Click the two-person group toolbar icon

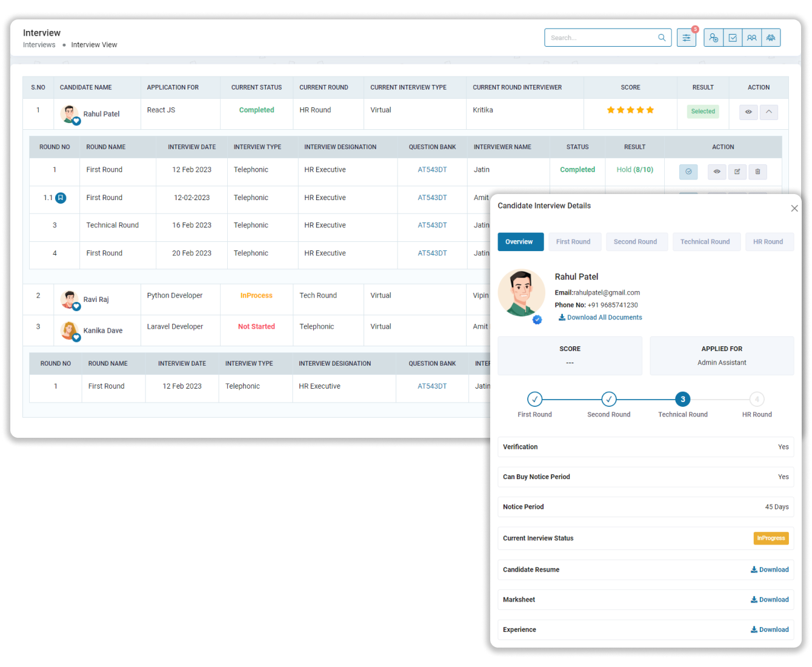click(751, 38)
